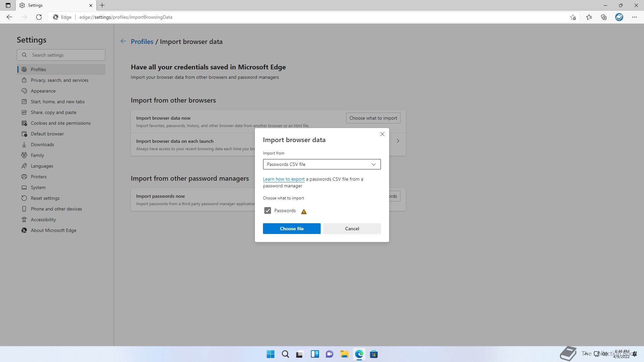Open Printers settings
Image resolution: width=644 pixels, height=362 pixels.
pos(61,177)
